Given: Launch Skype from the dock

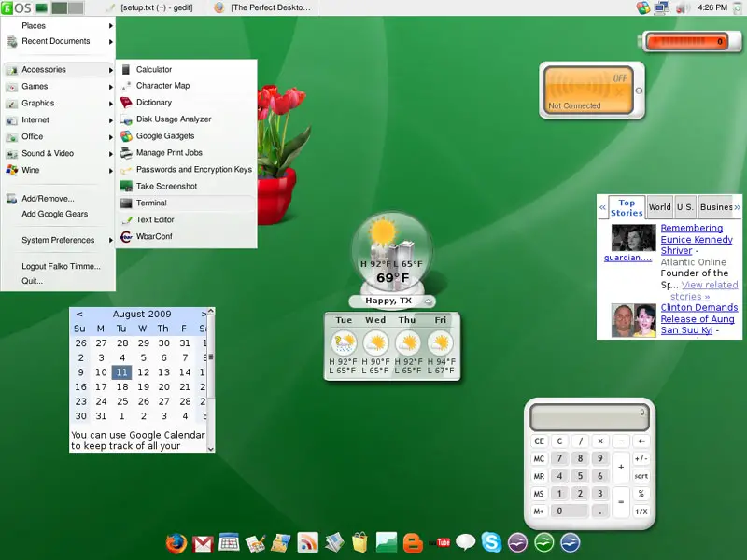Looking at the screenshot, I should 491,542.
